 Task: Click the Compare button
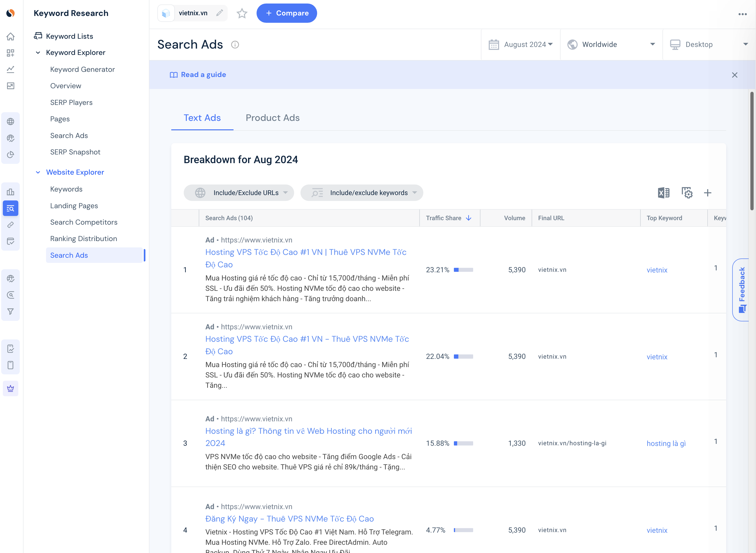pyautogui.click(x=287, y=13)
